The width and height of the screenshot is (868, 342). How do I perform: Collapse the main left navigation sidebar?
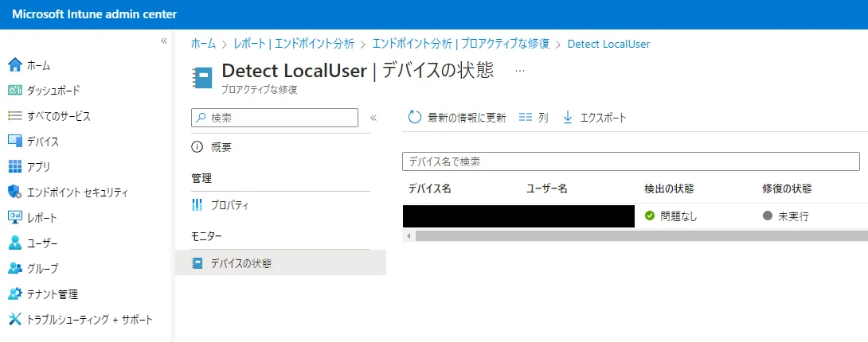[164, 41]
